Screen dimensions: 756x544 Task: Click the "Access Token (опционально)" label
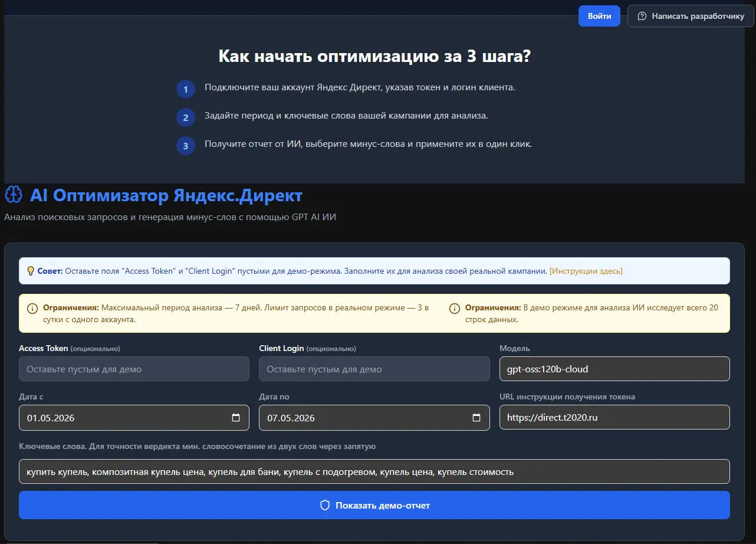(70, 348)
